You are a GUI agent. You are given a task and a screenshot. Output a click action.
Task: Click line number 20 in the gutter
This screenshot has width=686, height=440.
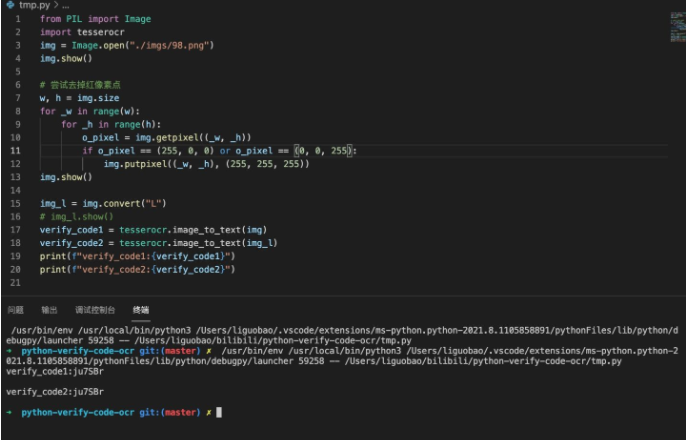pyautogui.click(x=16, y=269)
